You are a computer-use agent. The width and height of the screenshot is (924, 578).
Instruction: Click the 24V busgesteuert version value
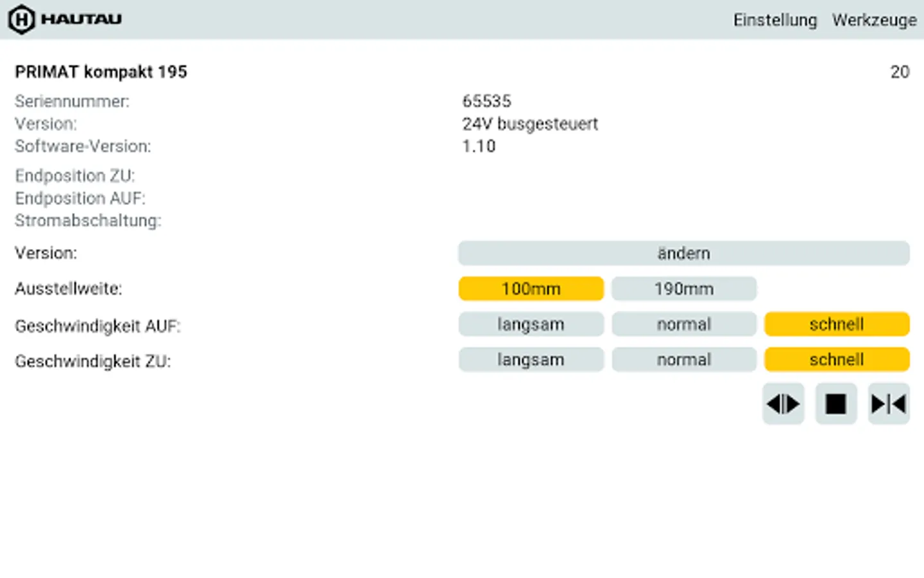(x=530, y=124)
